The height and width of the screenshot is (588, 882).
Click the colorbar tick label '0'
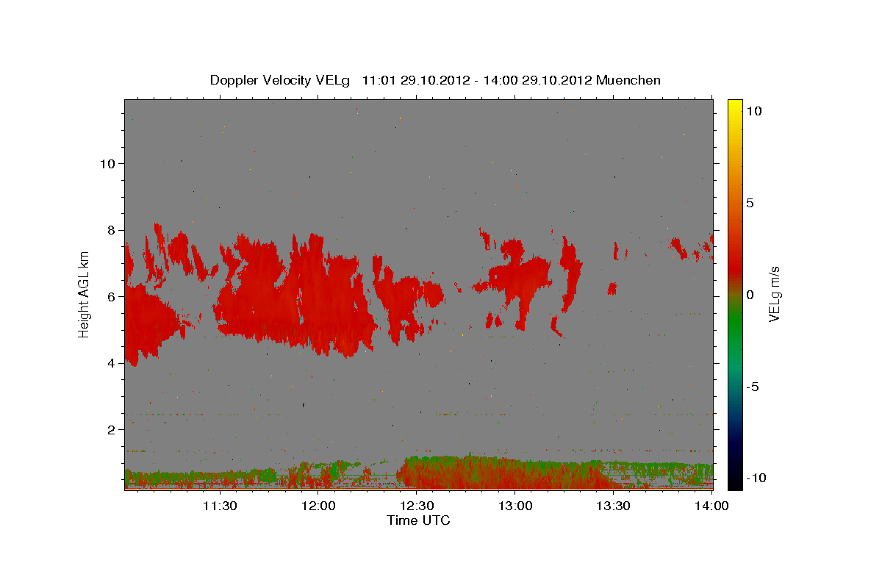pyautogui.click(x=750, y=295)
